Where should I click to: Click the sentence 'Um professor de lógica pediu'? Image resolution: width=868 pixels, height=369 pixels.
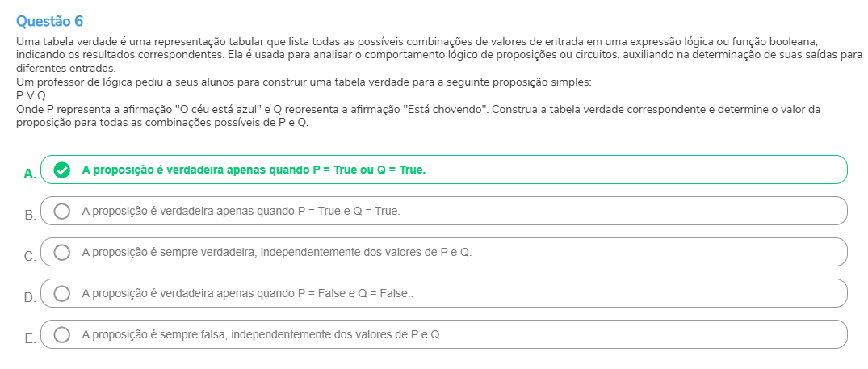coord(304,82)
